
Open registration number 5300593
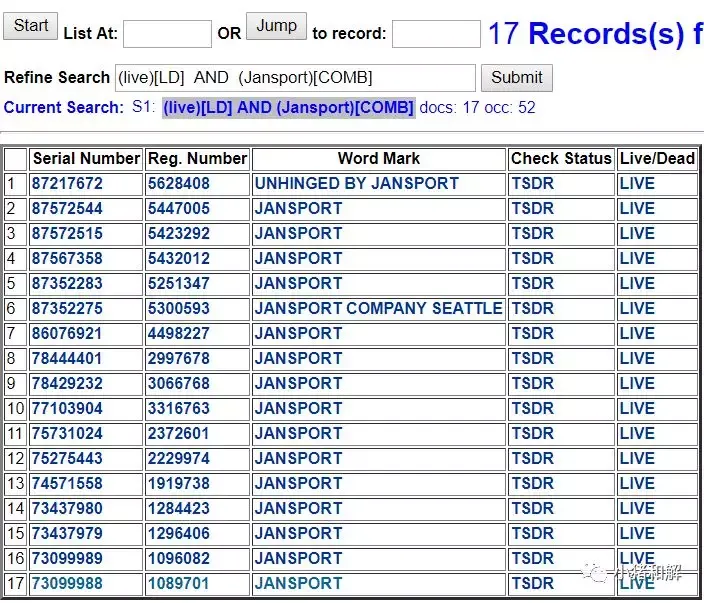[x=179, y=308]
